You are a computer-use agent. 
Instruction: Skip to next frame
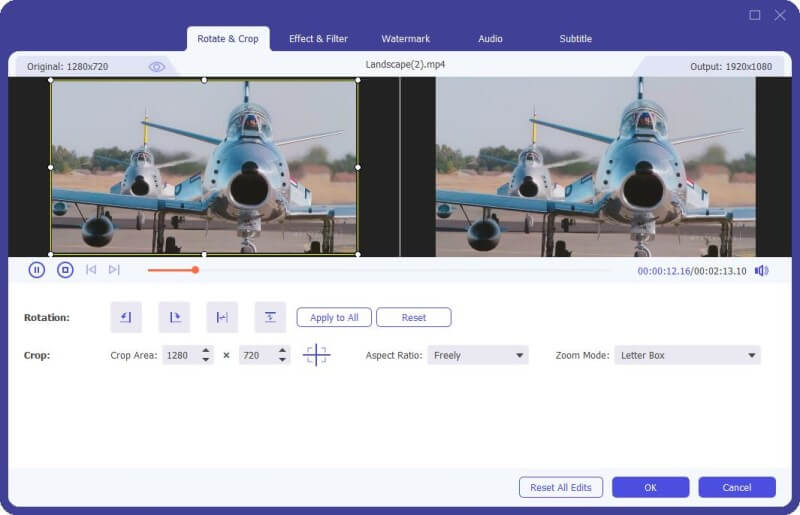click(114, 270)
